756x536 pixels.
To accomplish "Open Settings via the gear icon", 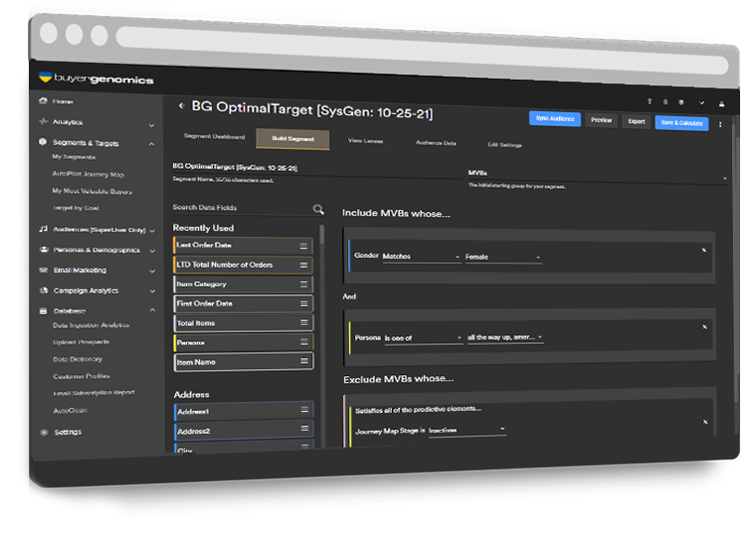I will 45,432.
